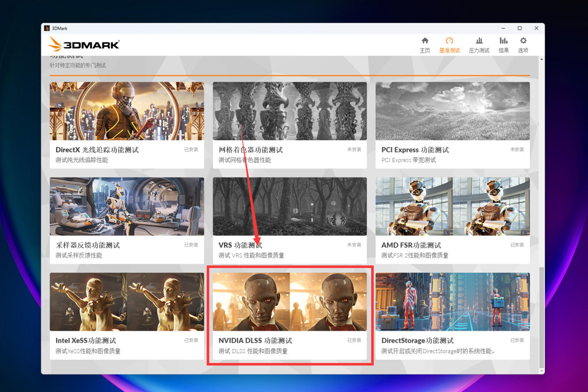
Task: Click the PCI Express 带宽测试 description
Action: coord(409,160)
